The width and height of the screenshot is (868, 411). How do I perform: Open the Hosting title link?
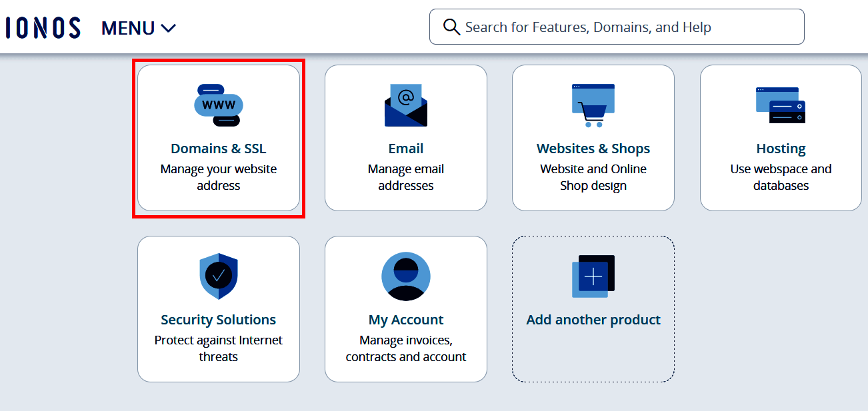click(781, 149)
